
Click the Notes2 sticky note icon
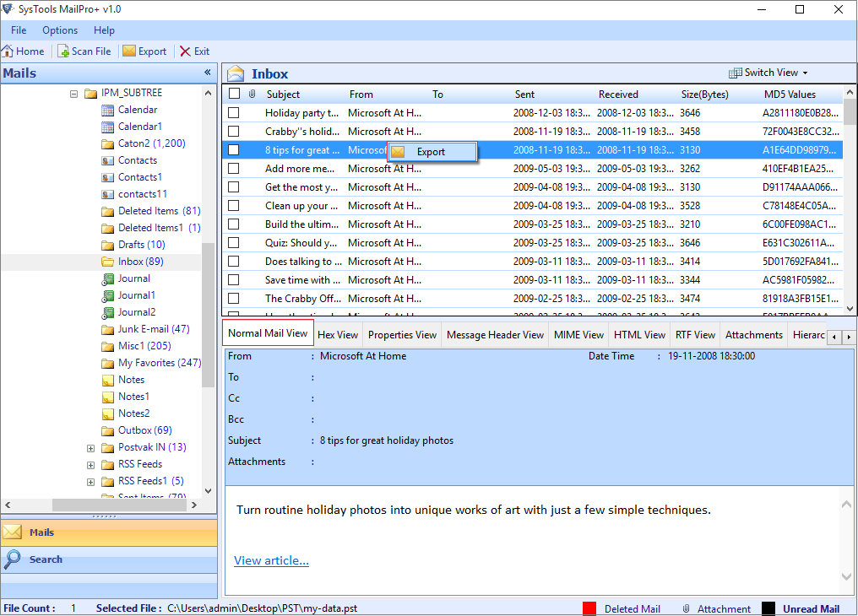[108, 414]
